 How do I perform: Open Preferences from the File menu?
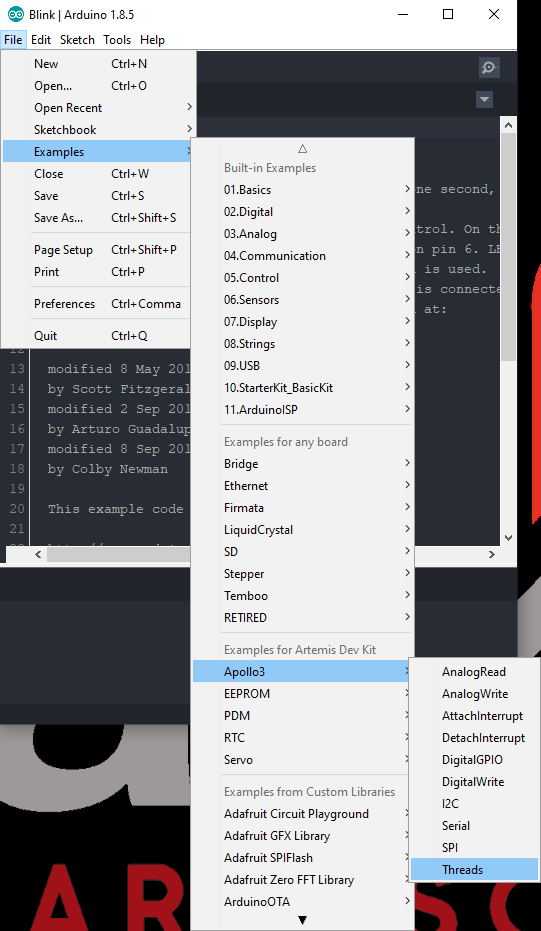click(98, 304)
